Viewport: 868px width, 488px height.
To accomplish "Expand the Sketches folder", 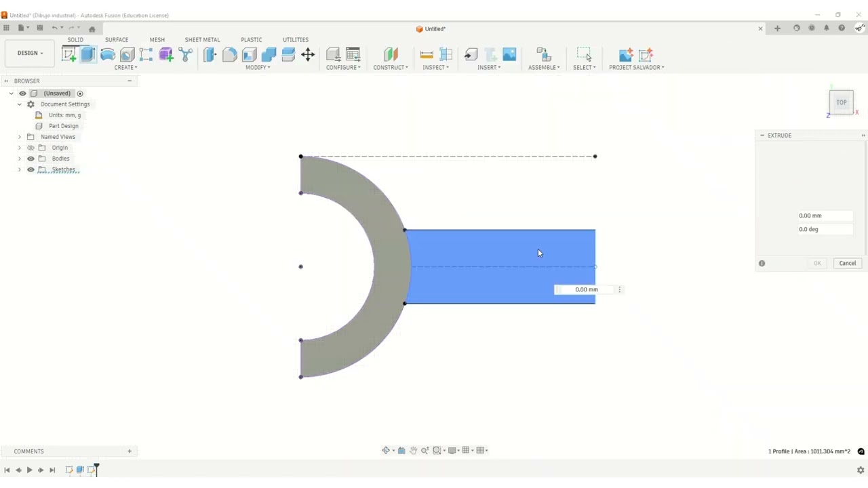I will (19, 169).
